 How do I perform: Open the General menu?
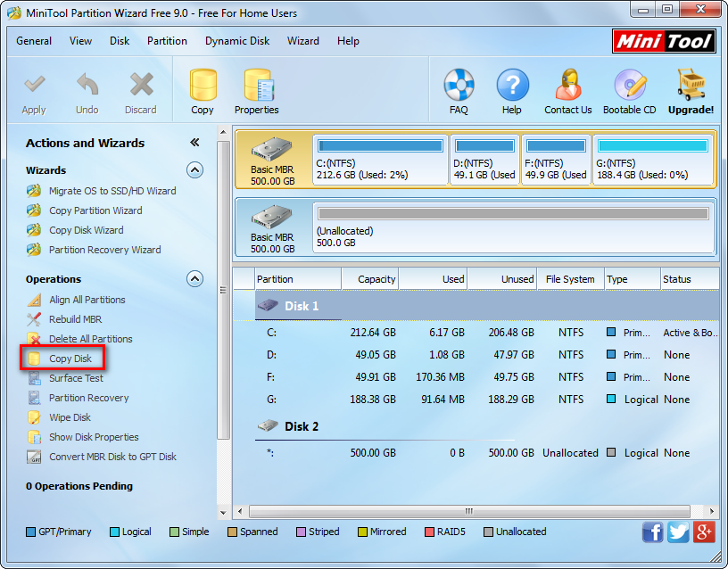coord(34,41)
